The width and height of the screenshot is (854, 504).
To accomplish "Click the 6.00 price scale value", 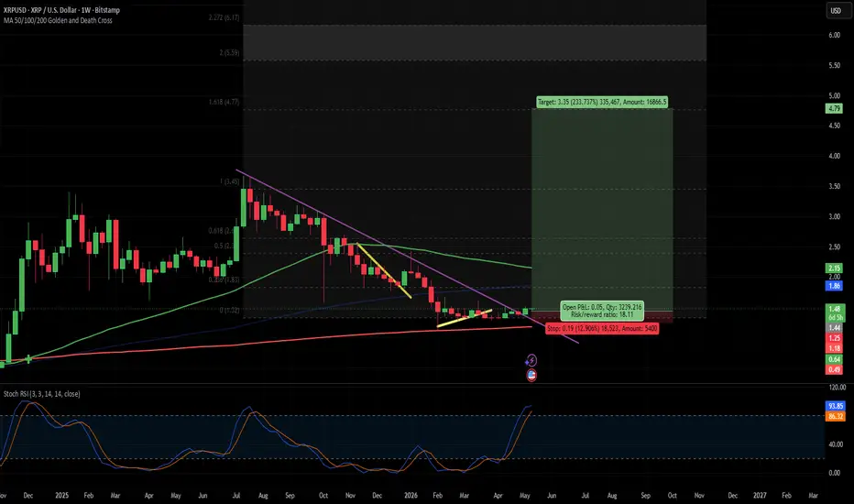I will point(834,35).
